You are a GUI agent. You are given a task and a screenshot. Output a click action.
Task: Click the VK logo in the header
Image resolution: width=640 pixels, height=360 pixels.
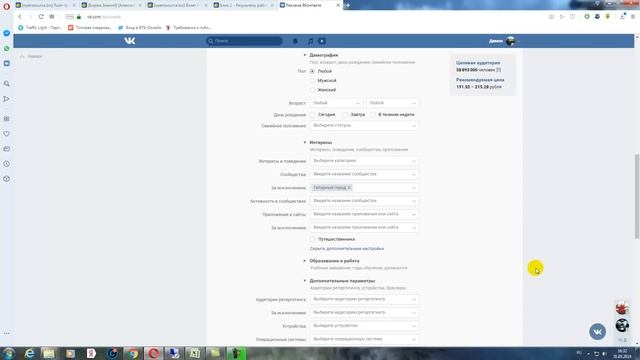point(130,41)
